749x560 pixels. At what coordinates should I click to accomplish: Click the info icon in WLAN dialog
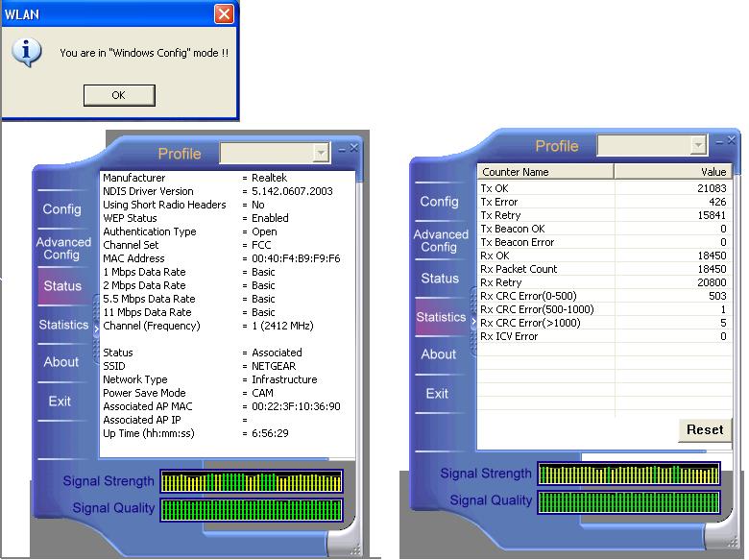[x=26, y=52]
